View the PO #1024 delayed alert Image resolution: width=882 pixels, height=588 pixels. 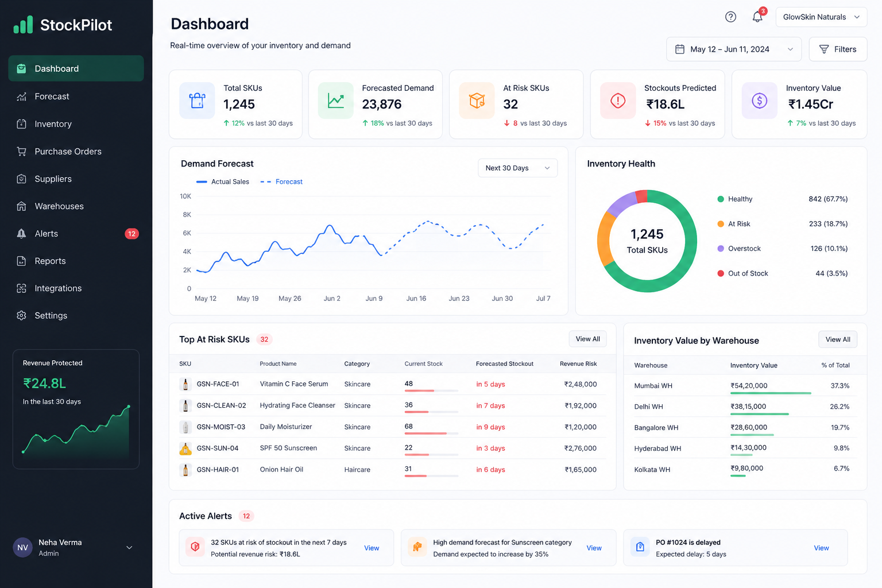(x=821, y=548)
